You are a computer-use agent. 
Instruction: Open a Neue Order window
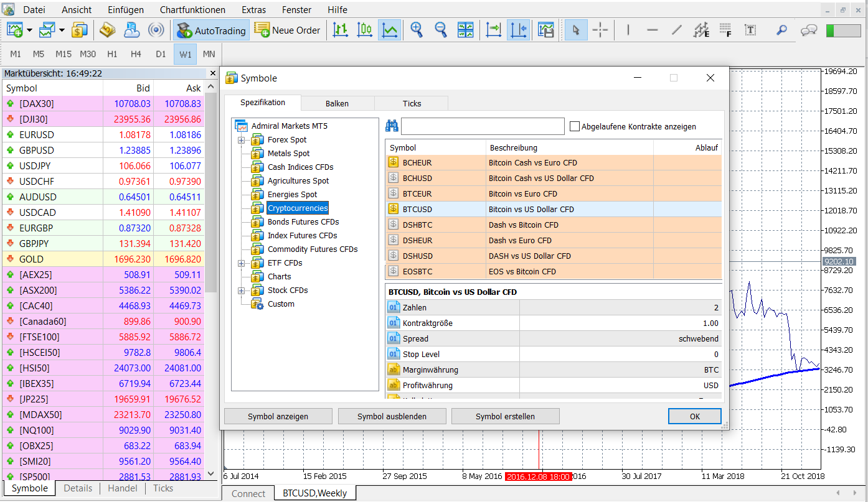point(287,30)
